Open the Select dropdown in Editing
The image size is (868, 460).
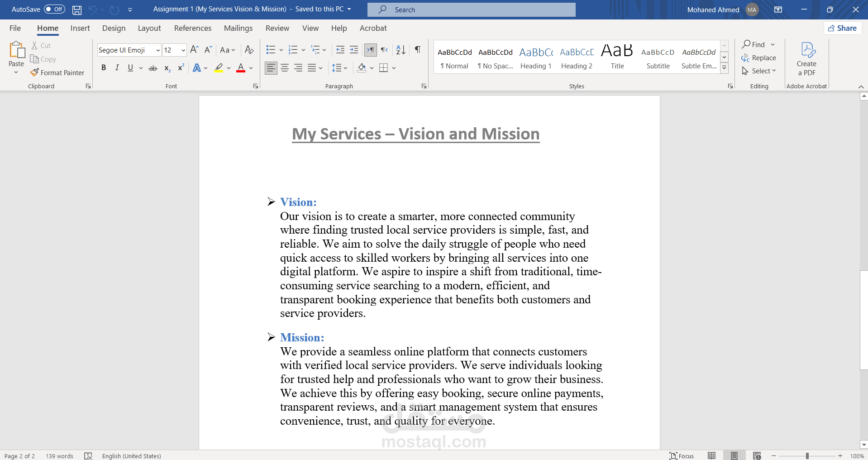click(x=759, y=71)
